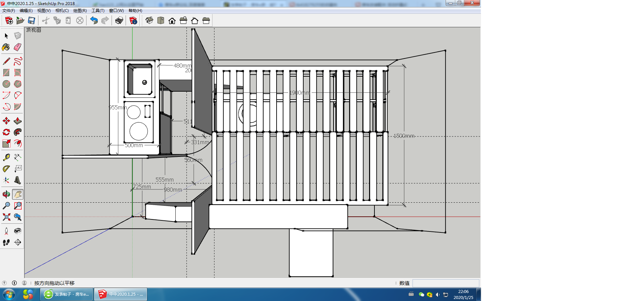Open the Windows Start button
Viewport: 644px width, 301px height.
9,295
